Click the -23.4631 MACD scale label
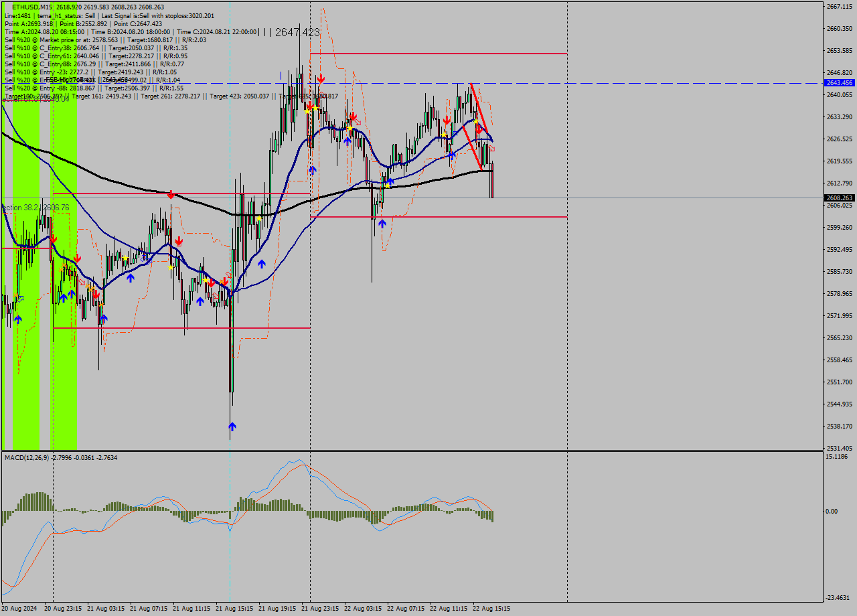Screen dimensions: 857x616 tap(838, 598)
